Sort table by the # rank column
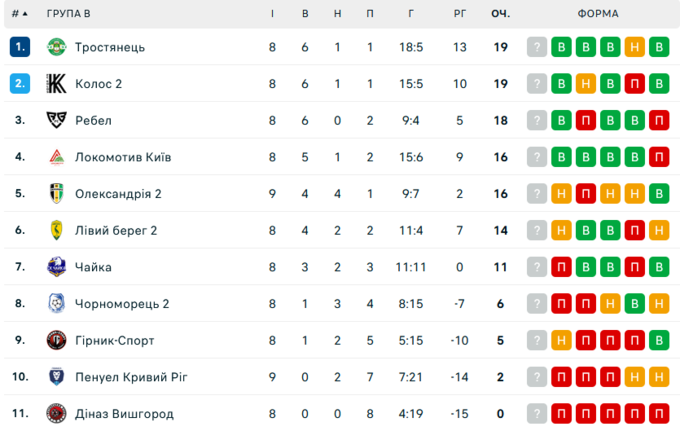Viewport: 680px width, 431px height. (x=19, y=14)
